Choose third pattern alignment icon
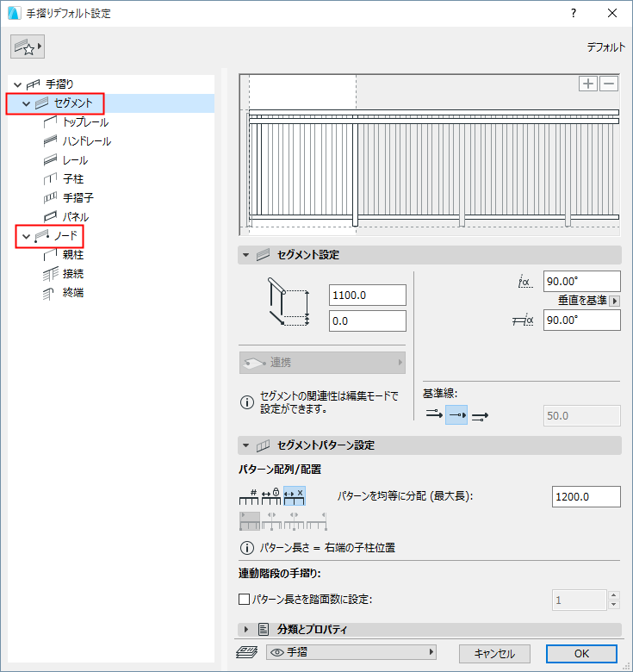633x672 pixels. [294, 521]
